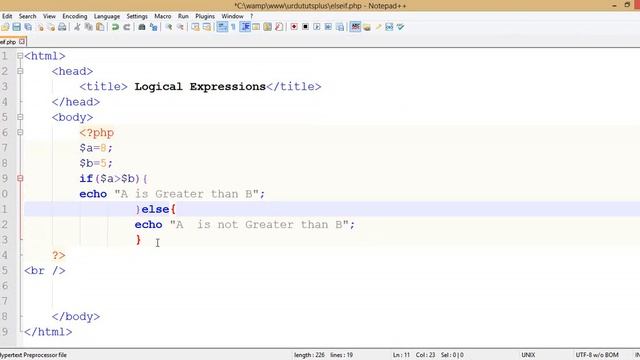This screenshot has height=360, width=640.
Task: Click the closing </body> tag
Action: (76, 316)
